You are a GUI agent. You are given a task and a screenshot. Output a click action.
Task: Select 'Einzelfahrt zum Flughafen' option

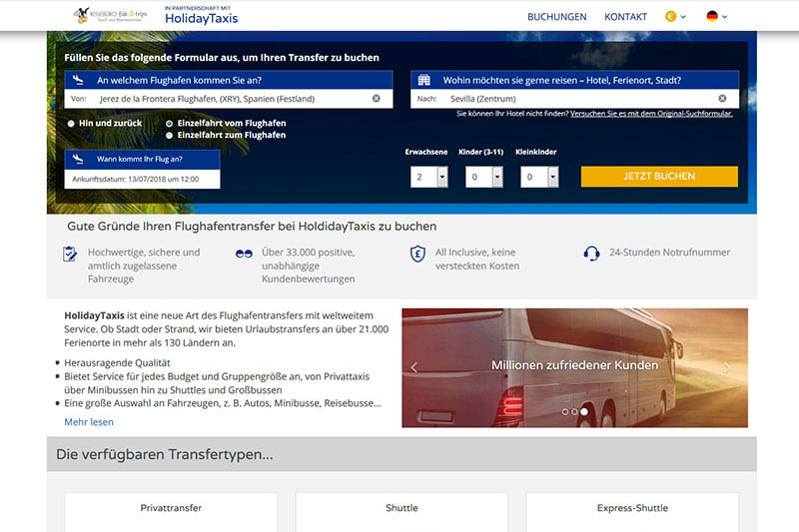pos(169,136)
